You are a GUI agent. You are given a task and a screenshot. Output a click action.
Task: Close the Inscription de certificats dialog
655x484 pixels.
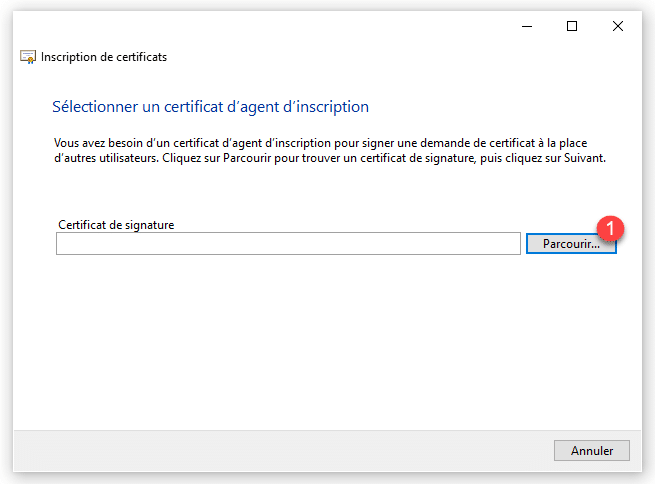(617, 27)
